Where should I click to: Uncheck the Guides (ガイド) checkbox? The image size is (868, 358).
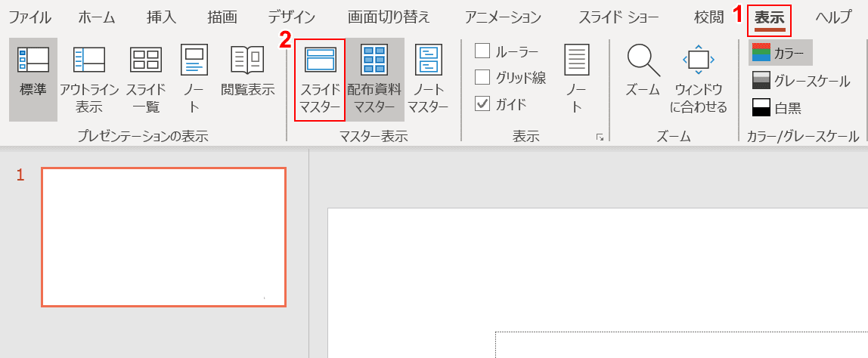click(x=482, y=103)
